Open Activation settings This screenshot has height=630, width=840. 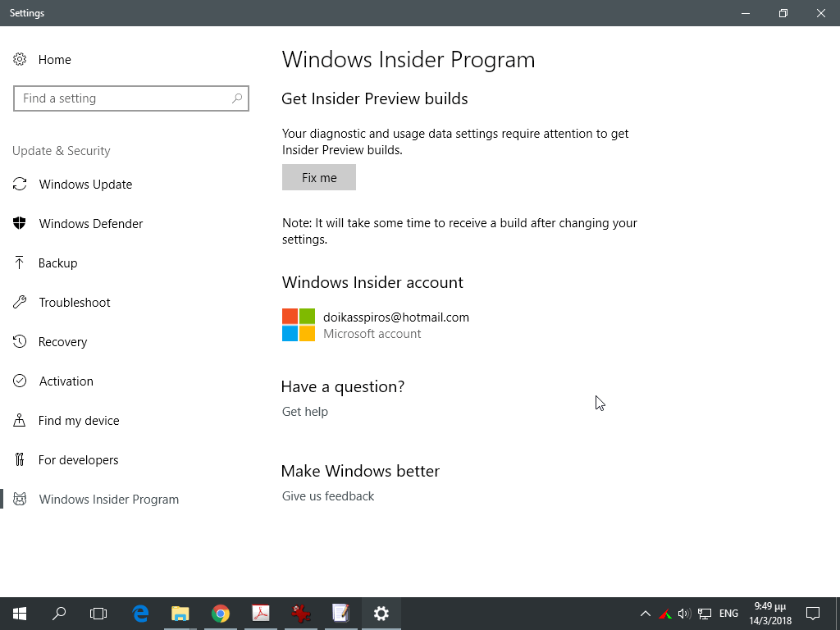click(66, 381)
